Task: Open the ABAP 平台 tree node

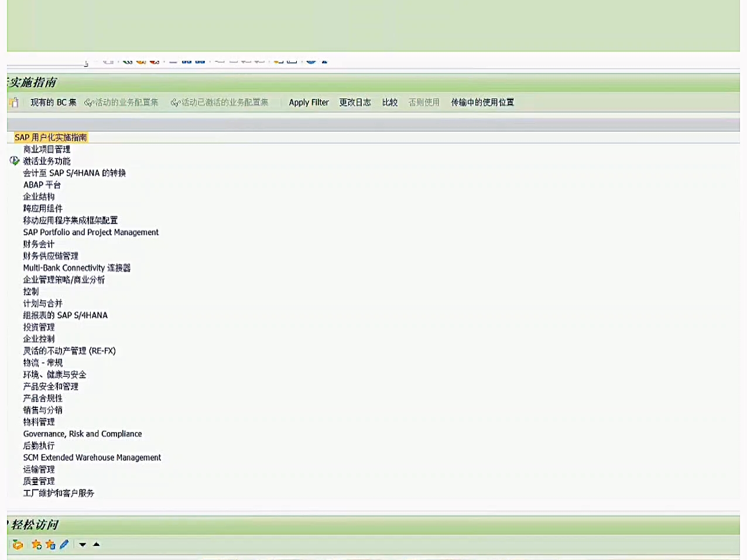Action: click(x=42, y=185)
